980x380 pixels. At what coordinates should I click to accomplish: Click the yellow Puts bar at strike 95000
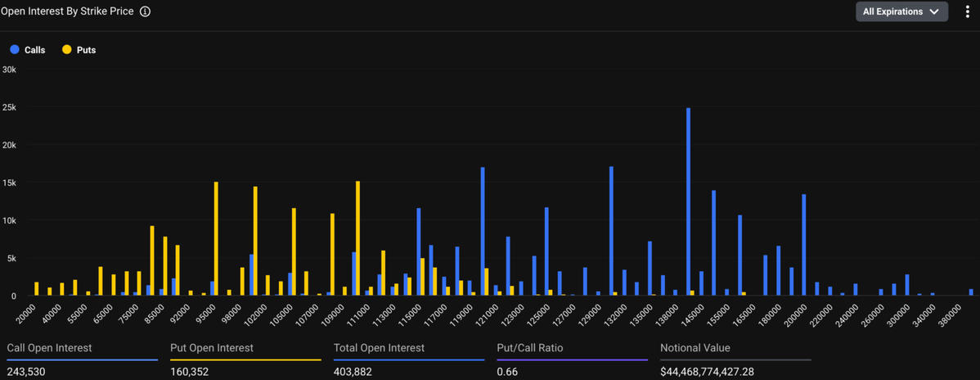[x=216, y=238]
